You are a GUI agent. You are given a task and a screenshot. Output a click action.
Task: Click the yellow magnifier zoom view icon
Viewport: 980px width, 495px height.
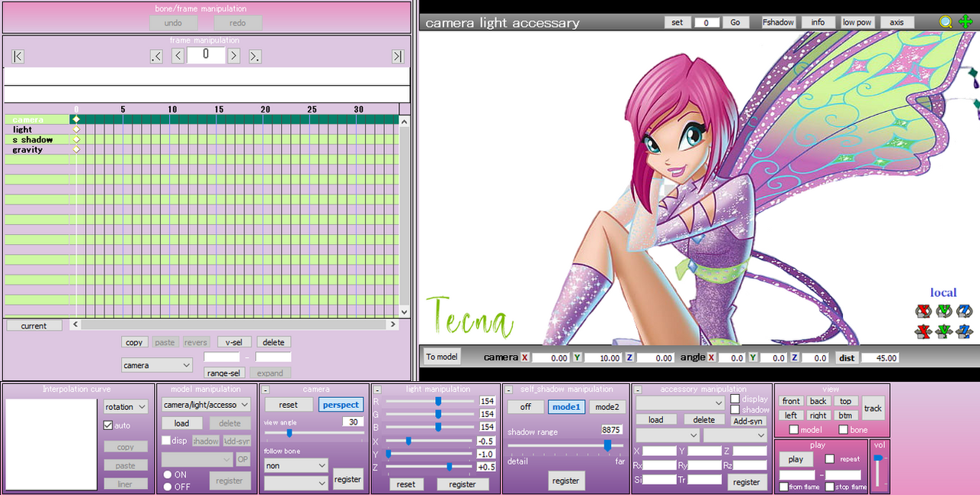(946, 22)
